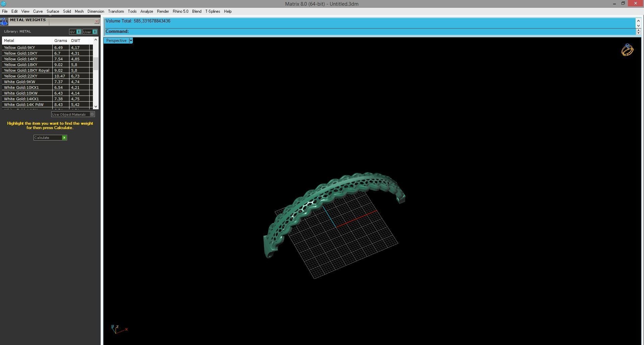Select the White Gold:10KX1 row
The image size is (644, 345).
pyautogui.click(x=47, y=88)
